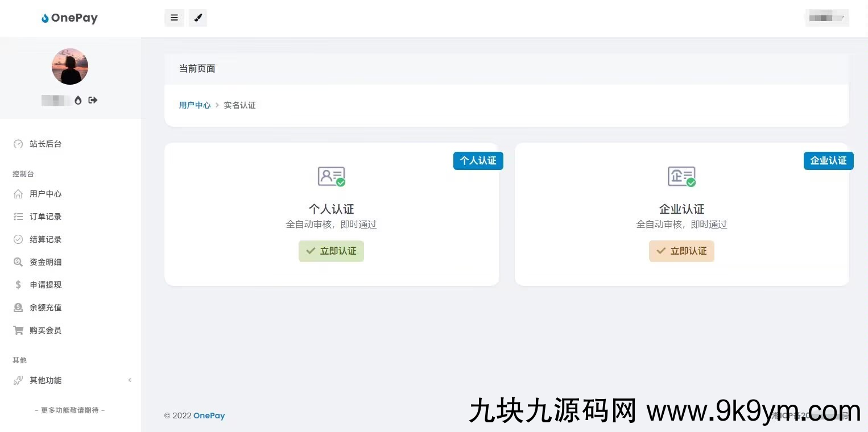Click the 企业认证 badge label
Screen dimensions: 868x432
click(x=828, y=161)
